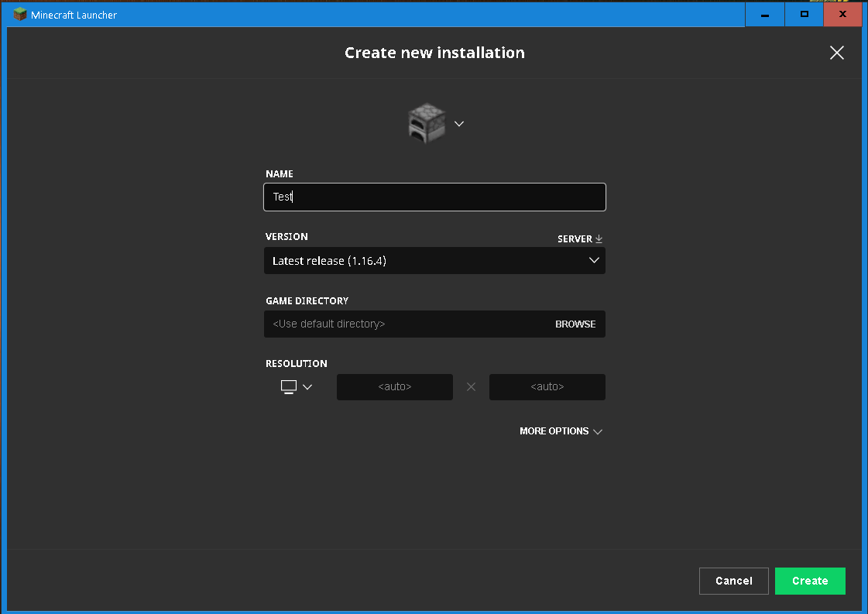Click the monitor icon under Resolution
The height and width of the screenshot is (614, 868).
point(289,387)
